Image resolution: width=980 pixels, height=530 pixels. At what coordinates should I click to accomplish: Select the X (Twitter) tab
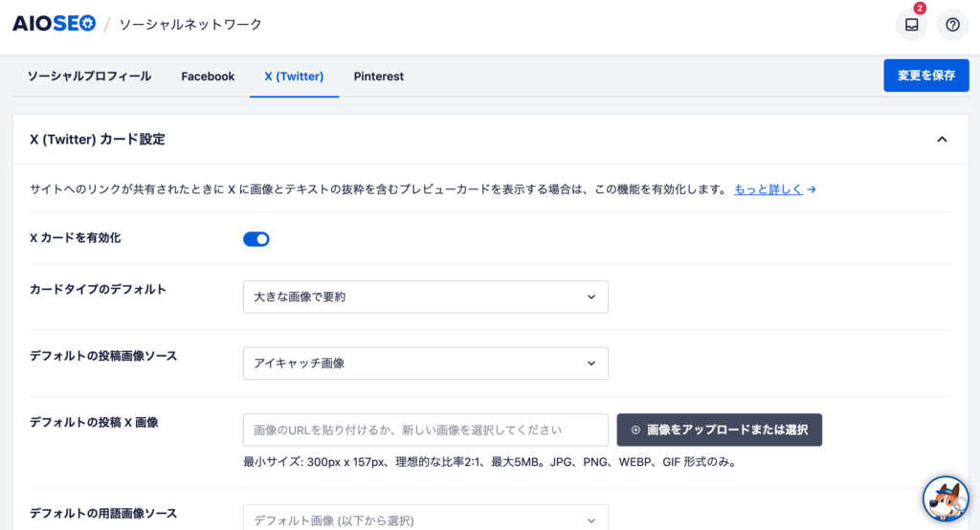pyautogui.click(x=294, y=77)
